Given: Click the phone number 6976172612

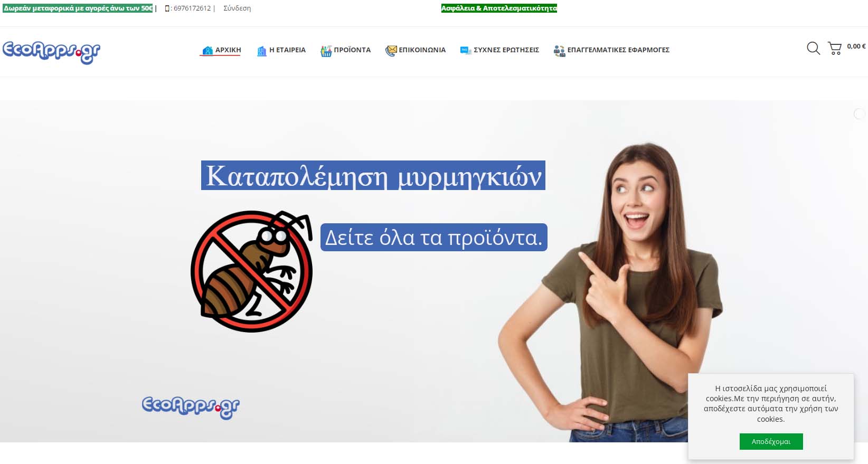Looking at the screenshot, I should click(192, 8).
